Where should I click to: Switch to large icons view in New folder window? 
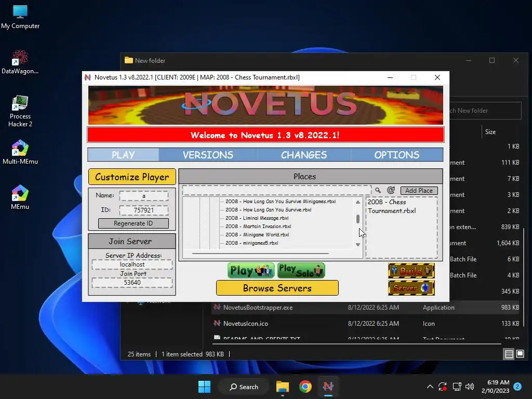(520, 354)
